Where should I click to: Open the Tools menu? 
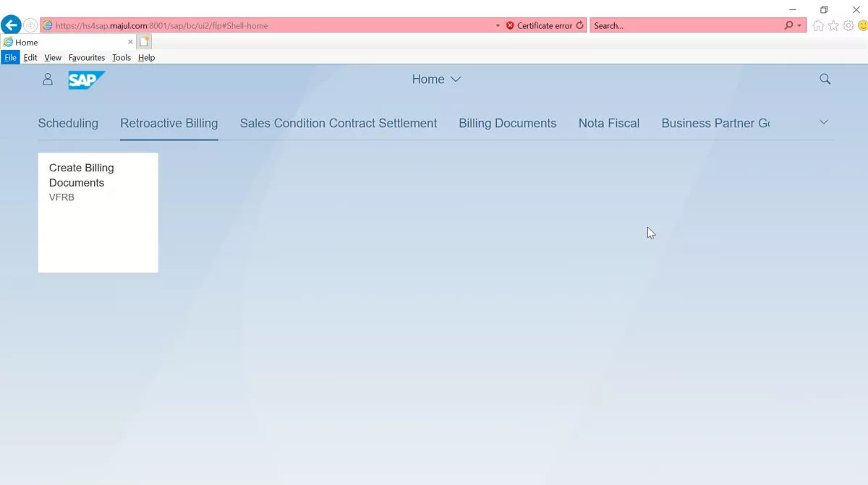pos(122,58)
